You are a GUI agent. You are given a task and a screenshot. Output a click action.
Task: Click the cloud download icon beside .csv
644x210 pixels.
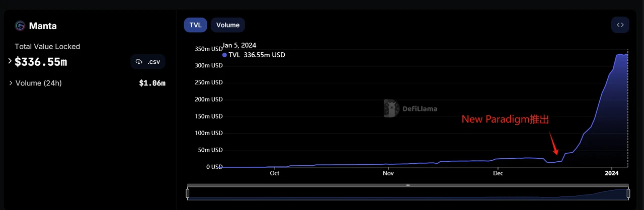click(139, 62)
